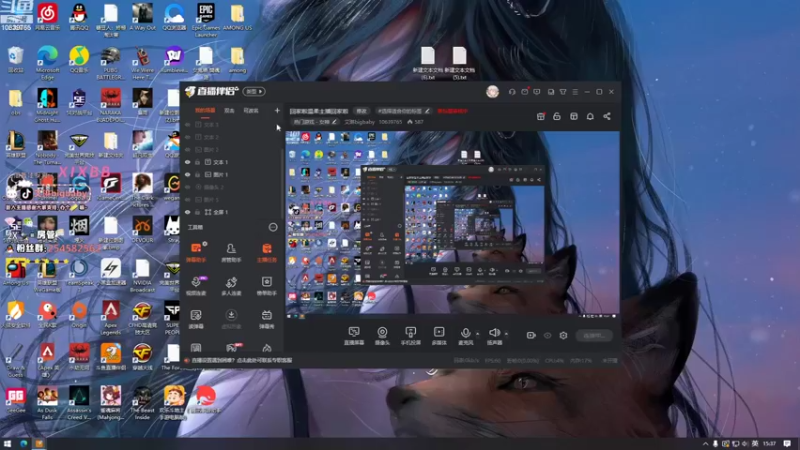Click the red live-status text link
The height and width of the screenshot is (450, 800).
pyautogui.click(x=452, y=111)
